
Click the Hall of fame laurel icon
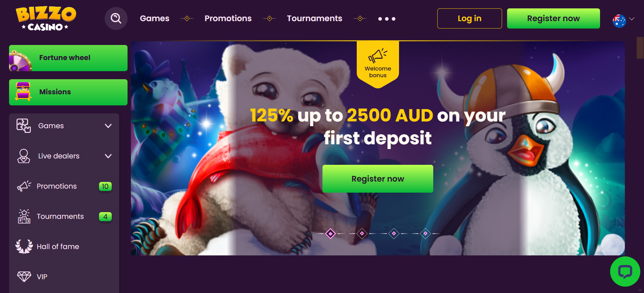(24, 246)
